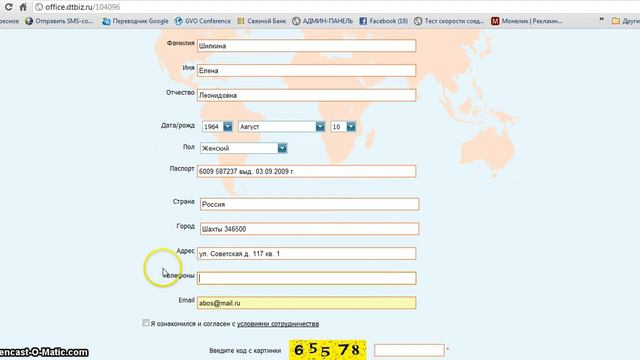Open the Связной Банк bookmark
Image resolution: width=640 pixels, height=360 pixels.
click(261, 21)
